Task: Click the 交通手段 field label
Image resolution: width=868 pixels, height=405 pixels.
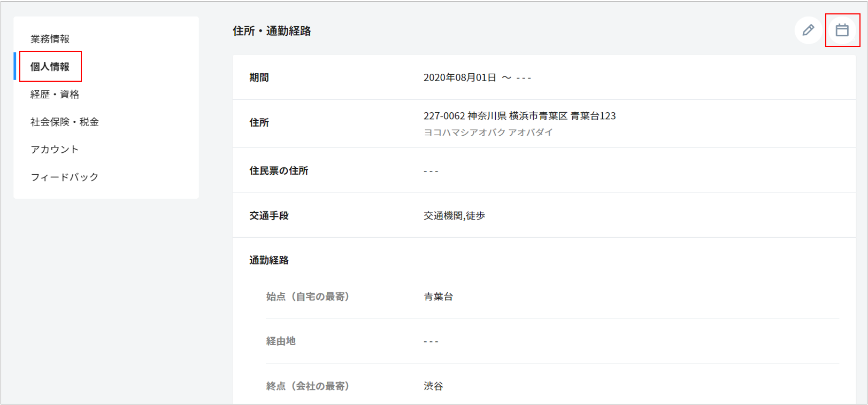Action: click(268, 216)
